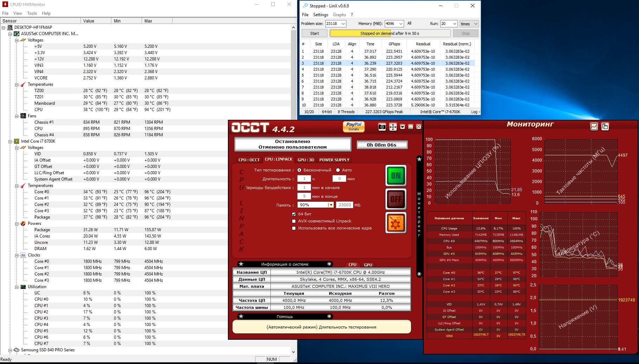Viewport: 639px width, 364px height.
Task: Click the LinX Start button
Action: [x=314, y=33]
